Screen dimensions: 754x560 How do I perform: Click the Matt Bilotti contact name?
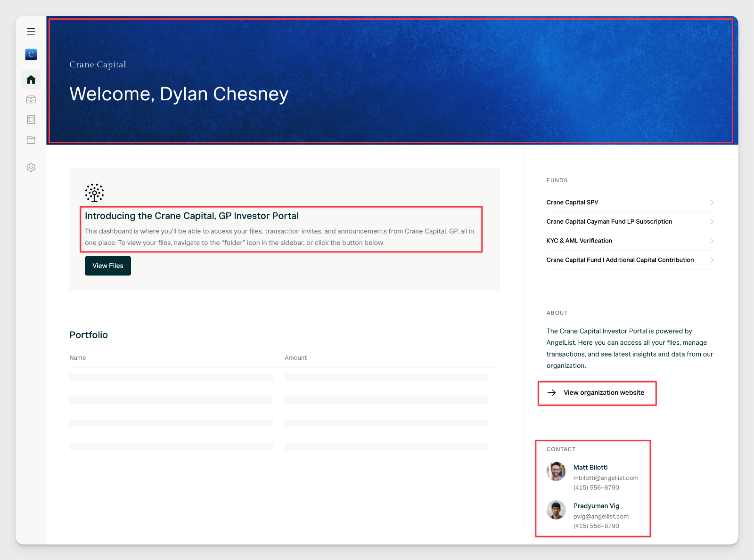click(590, 467)
